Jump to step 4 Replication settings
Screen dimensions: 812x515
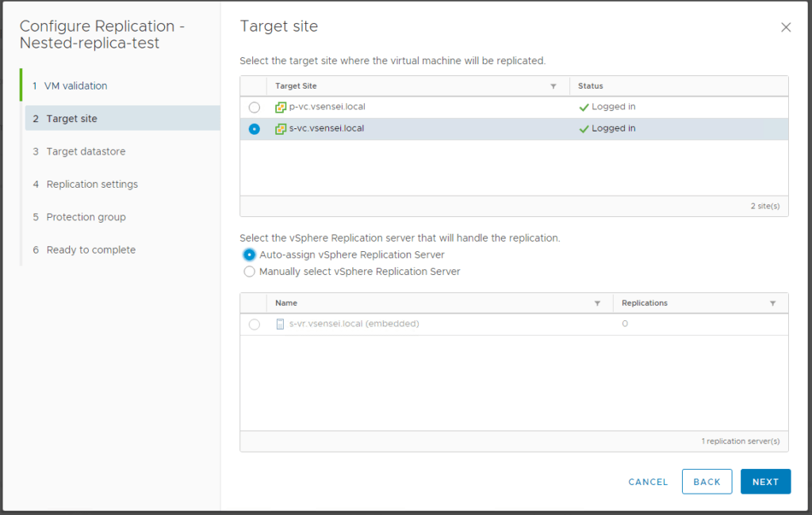point(92,185)
